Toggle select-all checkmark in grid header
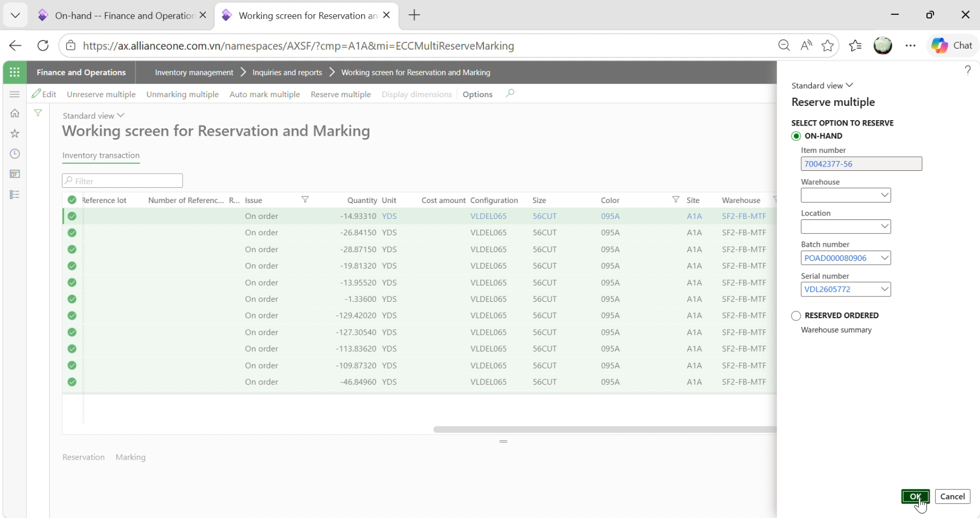 tap(72, 200)
